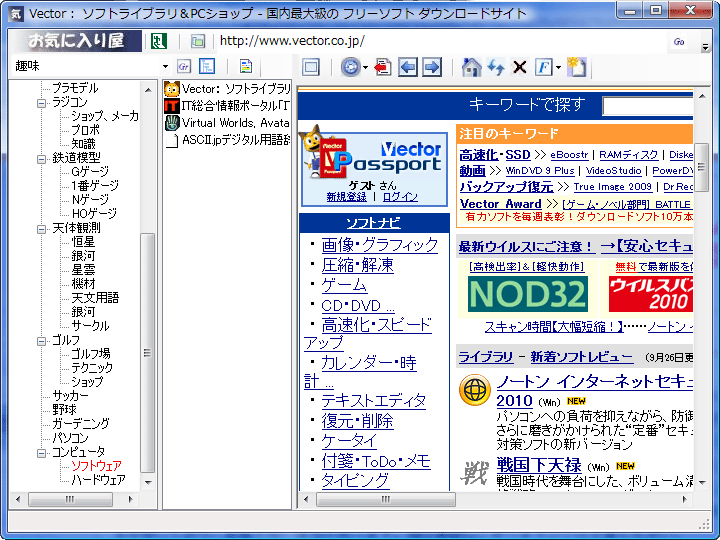Select the ゴルフ場 tree item
This screenshot has height=540, width=720.
90,354
